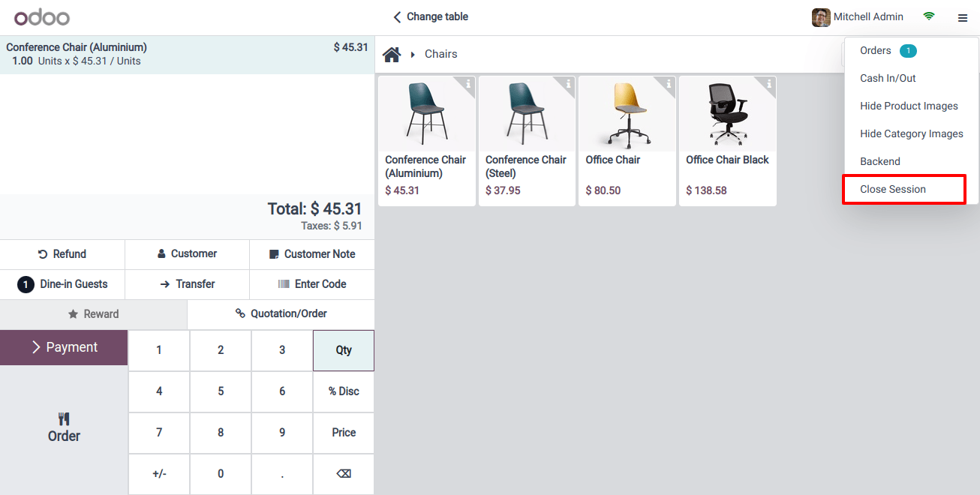The width and height of the screenshot is (980, 495).
Task: Click the Odoo logo
Action: click(41, 16)
